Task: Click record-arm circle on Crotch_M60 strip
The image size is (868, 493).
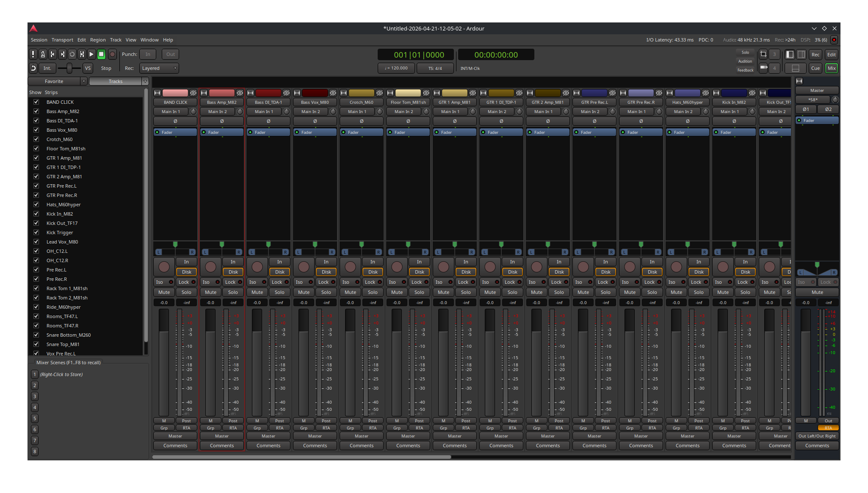Action: (x=350, y=267)
